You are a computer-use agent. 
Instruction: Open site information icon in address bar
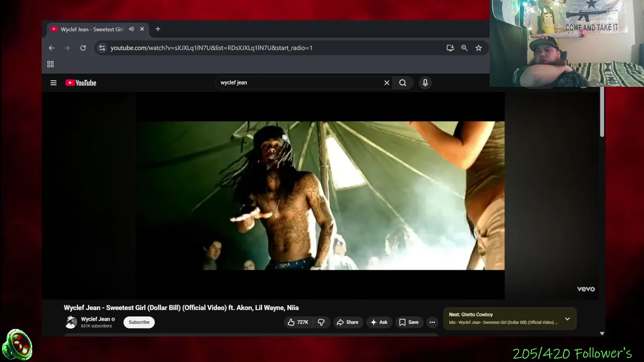point(102,48)
